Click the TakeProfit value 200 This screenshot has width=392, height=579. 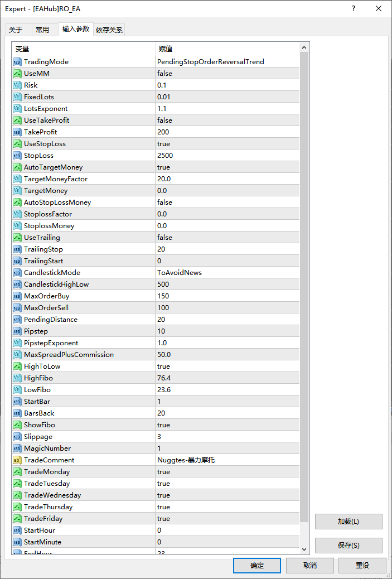point(163,132)
